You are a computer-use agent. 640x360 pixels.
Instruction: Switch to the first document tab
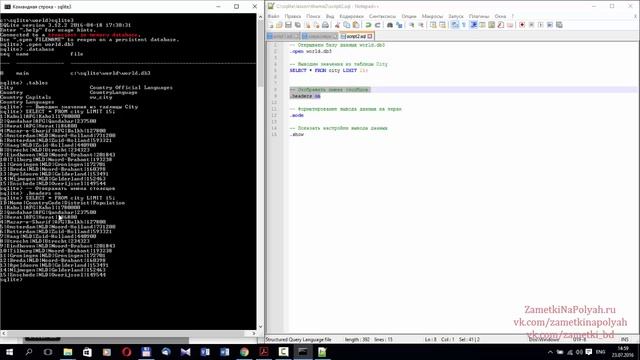tap(283, 36)
